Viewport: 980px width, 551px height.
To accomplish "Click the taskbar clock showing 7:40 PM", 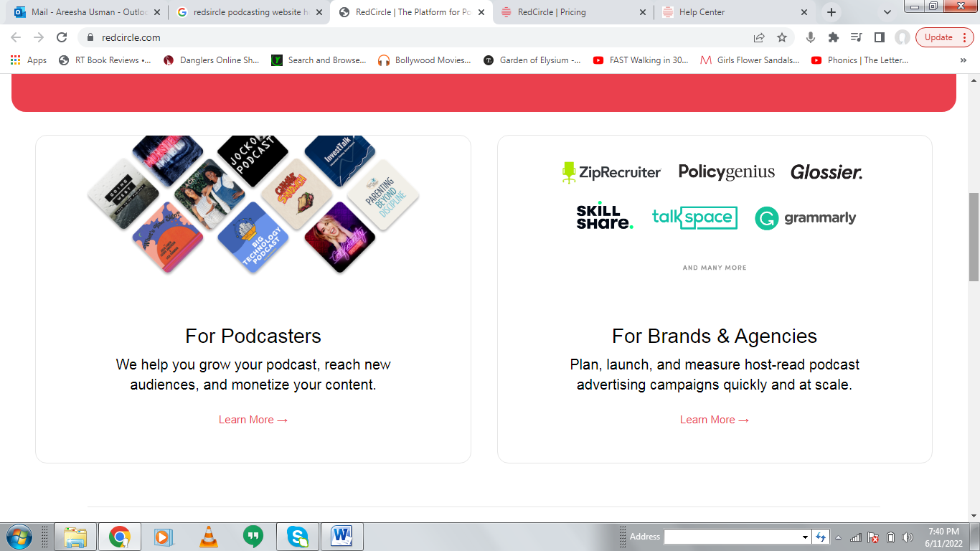I will (943, 537).
